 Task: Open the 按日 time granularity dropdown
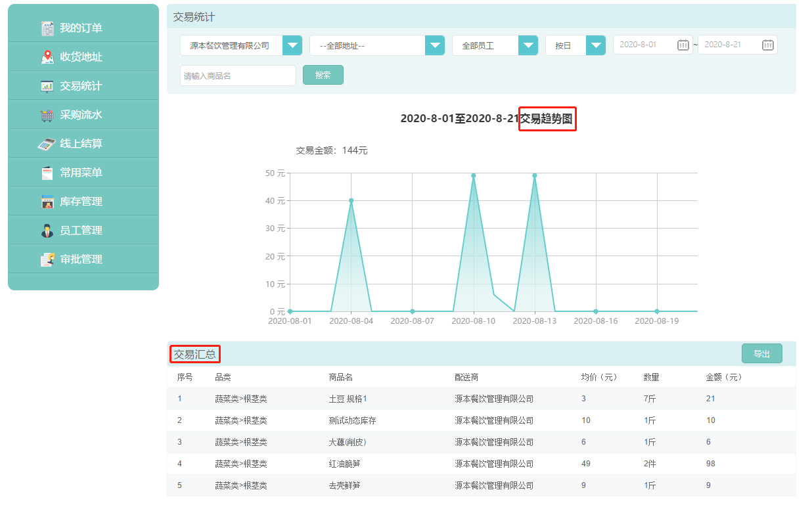[596, 45]
